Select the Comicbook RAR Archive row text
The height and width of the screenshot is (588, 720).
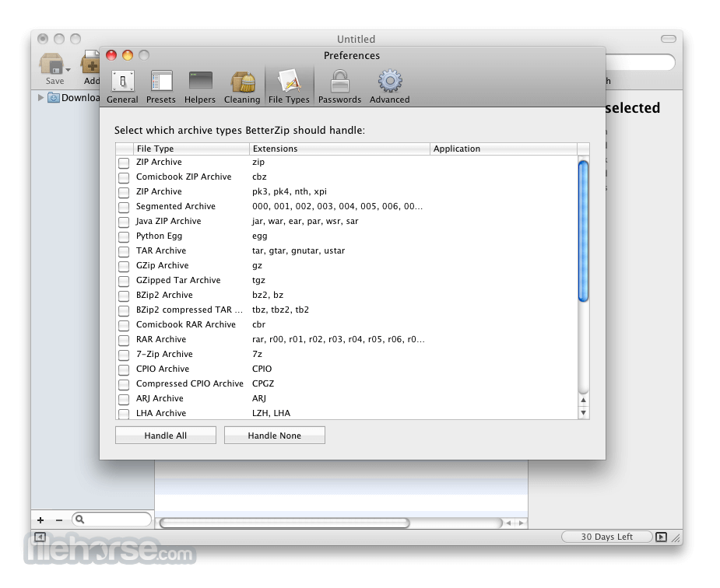(x=185, y=324)
